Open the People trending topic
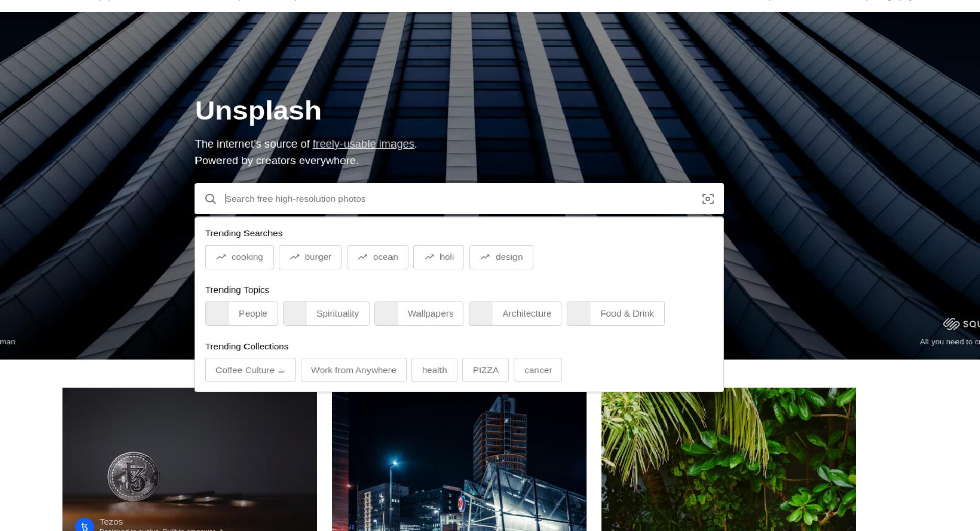Image resolution: width=980 pixels, height=531 pixels. pyautogui.click(x=241, y=313)
